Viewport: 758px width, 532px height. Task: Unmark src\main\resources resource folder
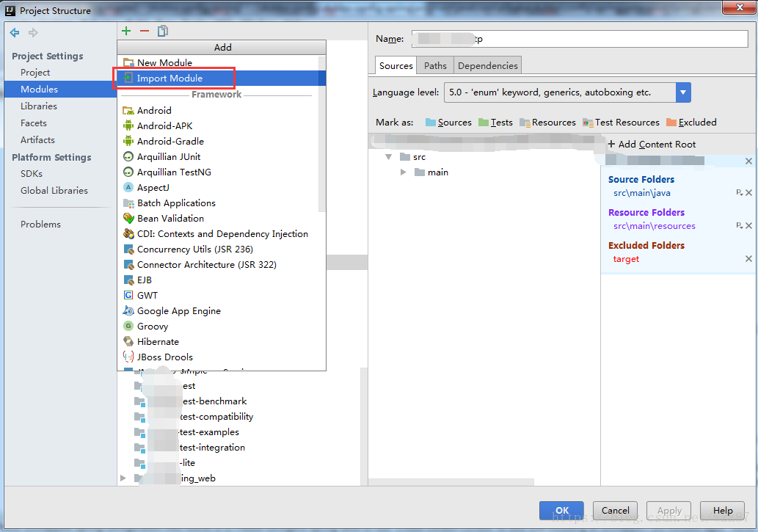[748, 225]
